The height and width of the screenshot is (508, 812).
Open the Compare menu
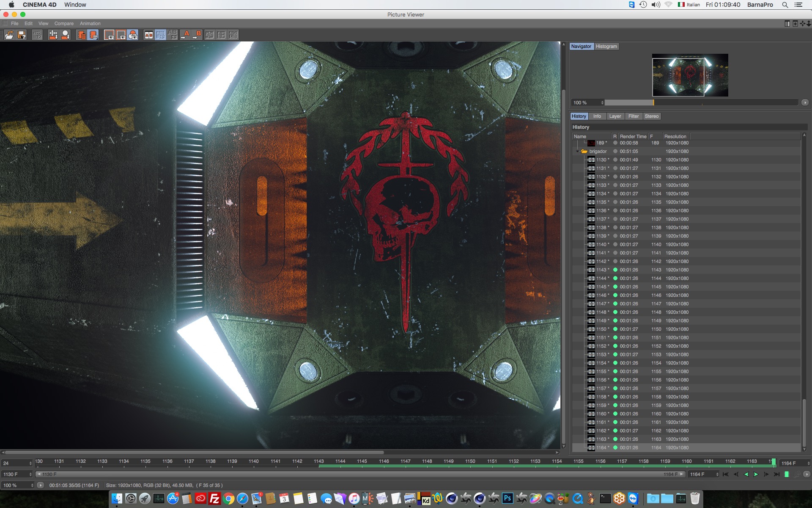(x=64, y=23)
